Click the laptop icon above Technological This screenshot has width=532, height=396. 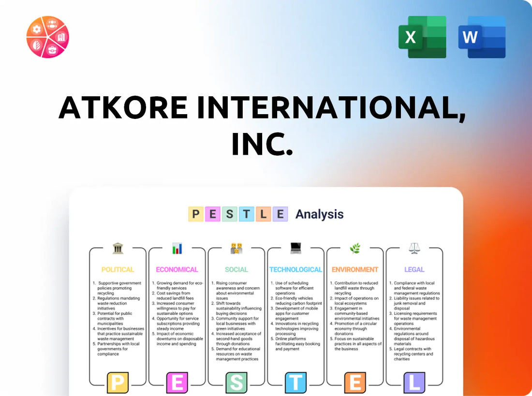[x=296, y=248]
